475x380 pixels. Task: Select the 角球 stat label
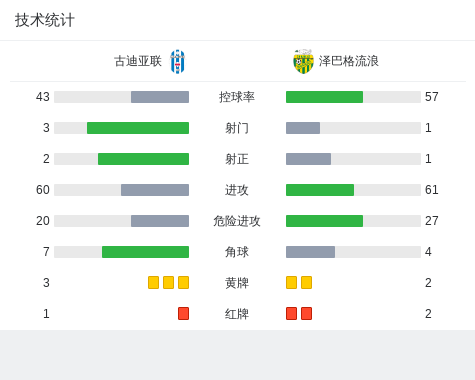coord(237,252)
